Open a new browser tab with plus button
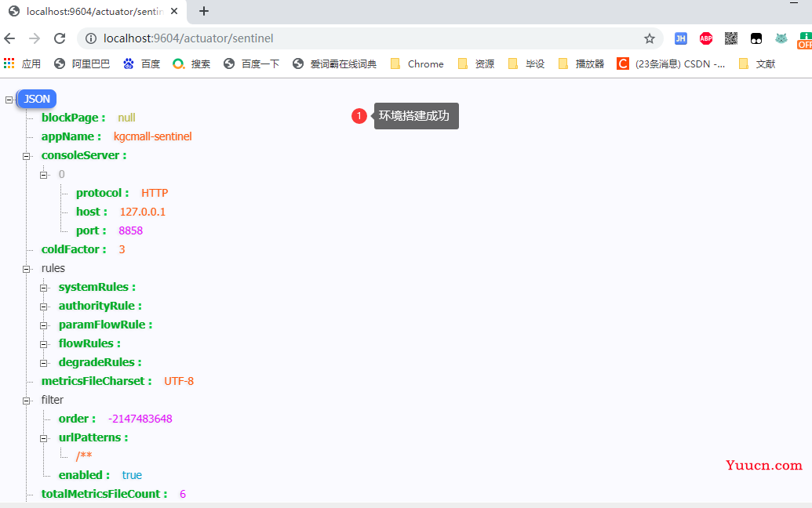 tap(204, 11)
